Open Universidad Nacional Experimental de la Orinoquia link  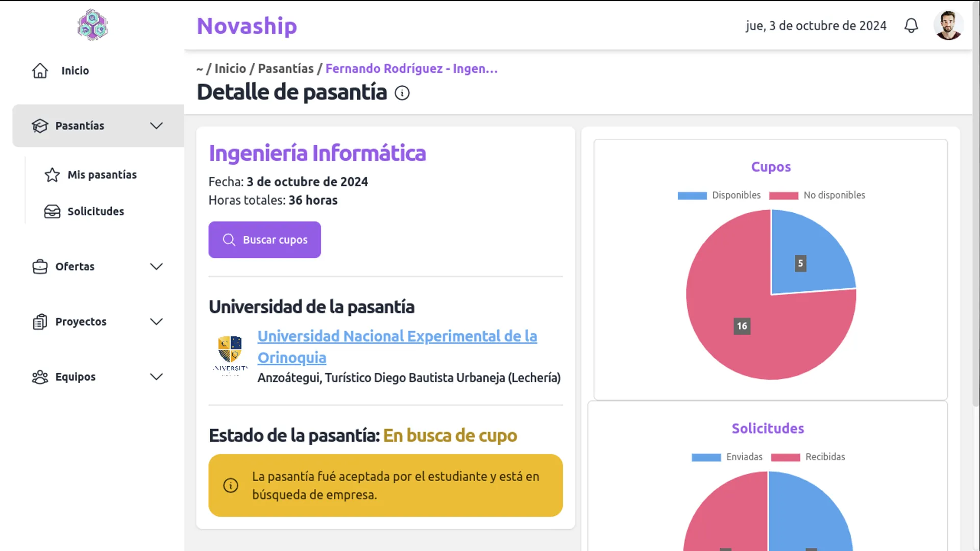[397, 347]
